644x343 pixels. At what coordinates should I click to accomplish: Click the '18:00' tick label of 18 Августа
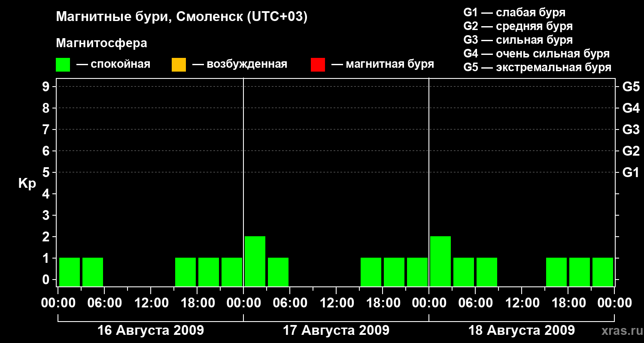tap(568, 303)
